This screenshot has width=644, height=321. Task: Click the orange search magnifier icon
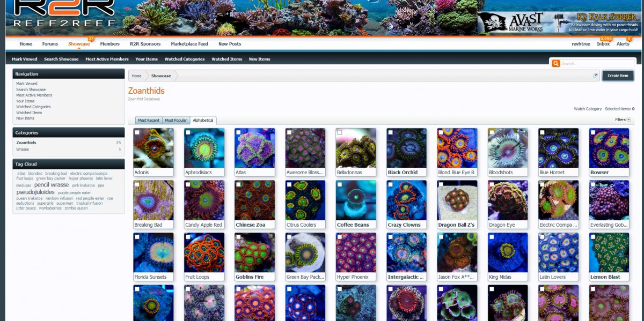pyautogui.click(x=556, y=64)
